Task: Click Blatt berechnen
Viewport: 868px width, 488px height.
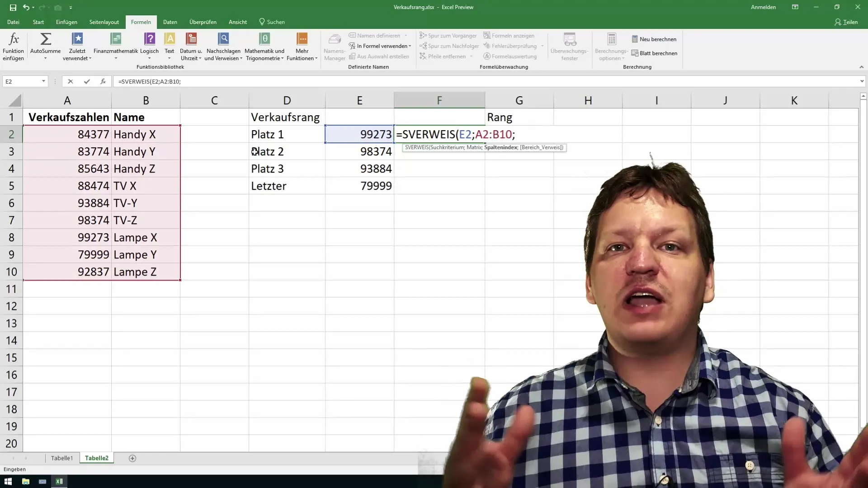Action: (x=654, y=53)
